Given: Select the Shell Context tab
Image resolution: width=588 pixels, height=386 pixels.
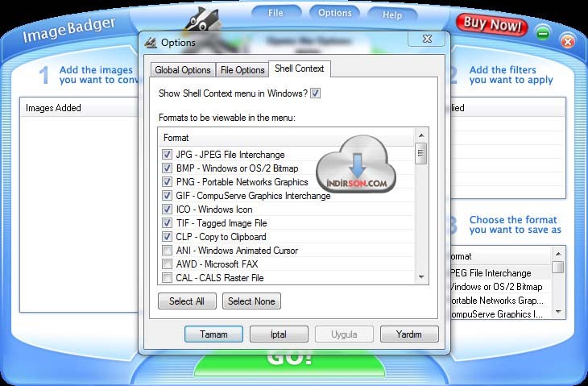Looking at the screenshot, I should pos(300,68).
